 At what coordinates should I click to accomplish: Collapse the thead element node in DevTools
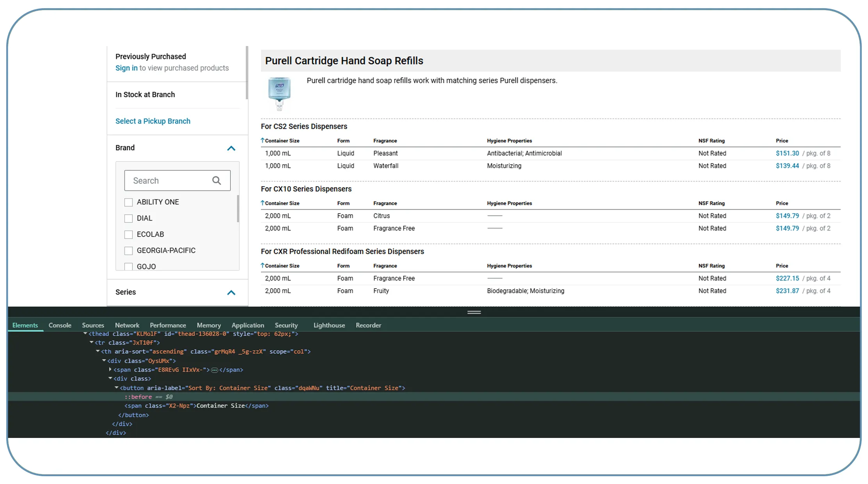[85, 334]
